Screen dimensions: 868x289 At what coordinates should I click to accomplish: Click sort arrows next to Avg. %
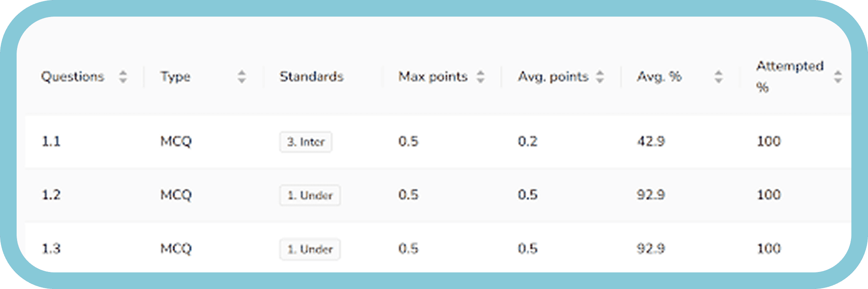coord(718,76)
